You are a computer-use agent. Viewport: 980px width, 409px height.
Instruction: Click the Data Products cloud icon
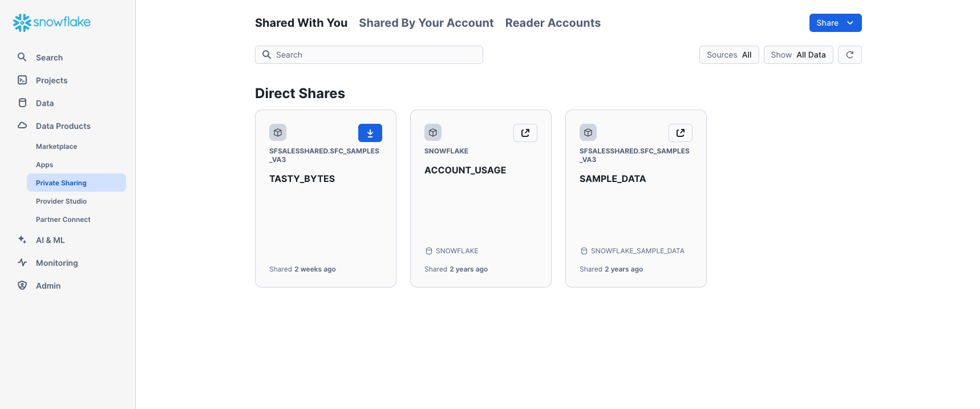pos(22,125)
